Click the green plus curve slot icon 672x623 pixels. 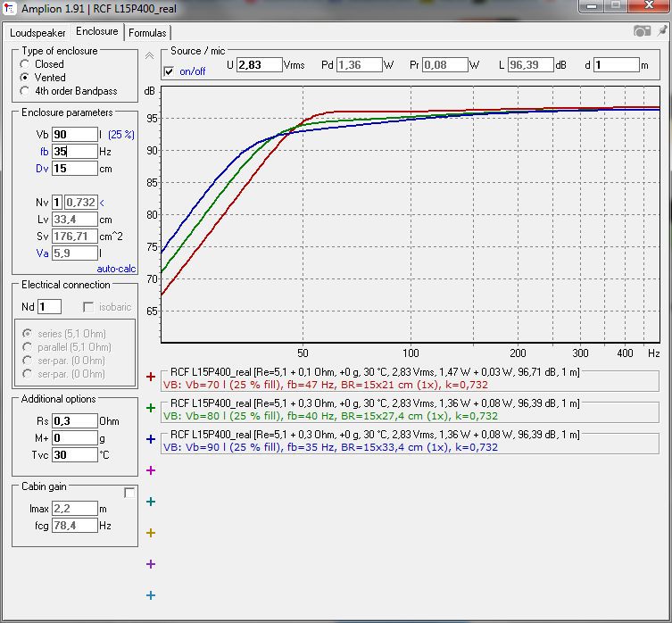point(151,408)
